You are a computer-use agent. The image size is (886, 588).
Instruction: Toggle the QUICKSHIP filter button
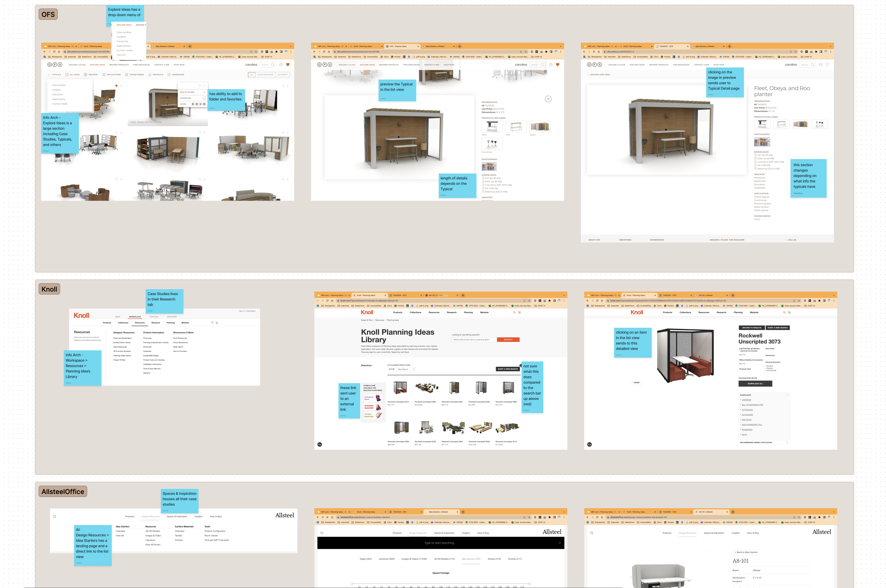pyautogui.click(x=282, y=75)
